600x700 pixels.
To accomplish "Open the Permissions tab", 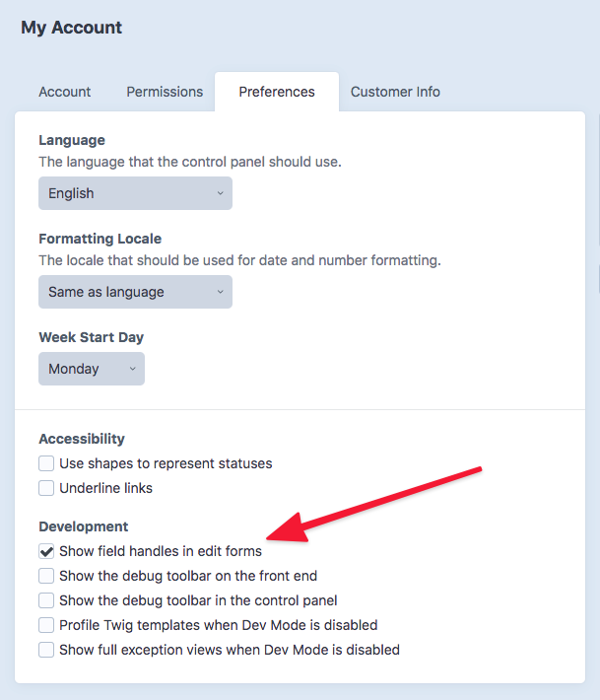I will tap(165, 92).
